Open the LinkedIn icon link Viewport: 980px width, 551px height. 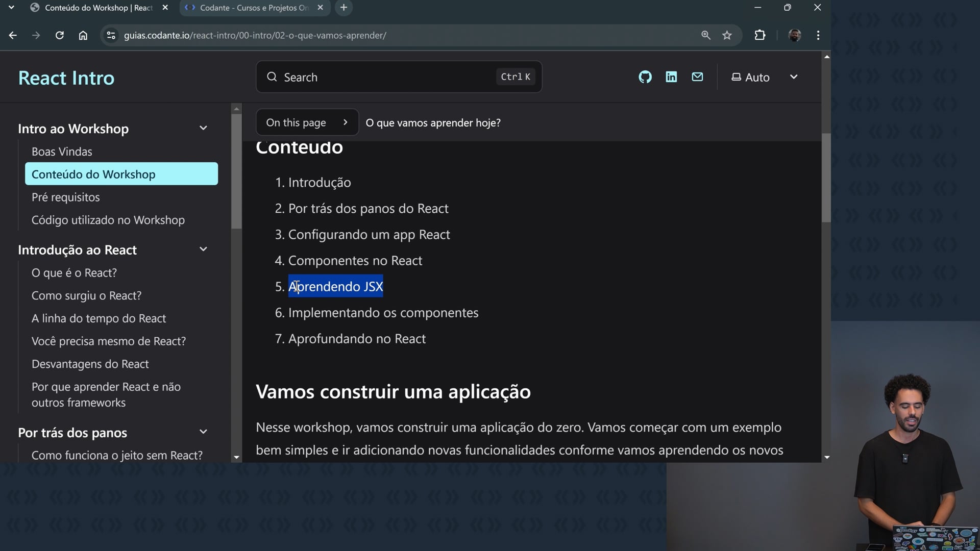(x=671, y=77)
